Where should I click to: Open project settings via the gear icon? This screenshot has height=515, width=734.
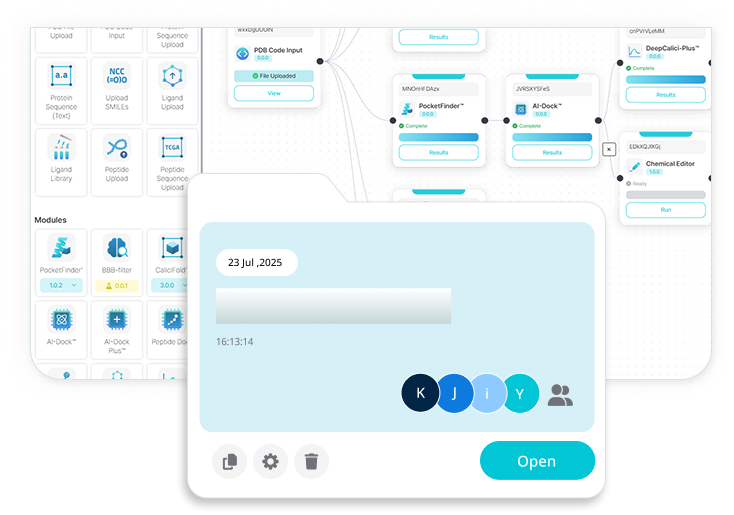(270, 461)
